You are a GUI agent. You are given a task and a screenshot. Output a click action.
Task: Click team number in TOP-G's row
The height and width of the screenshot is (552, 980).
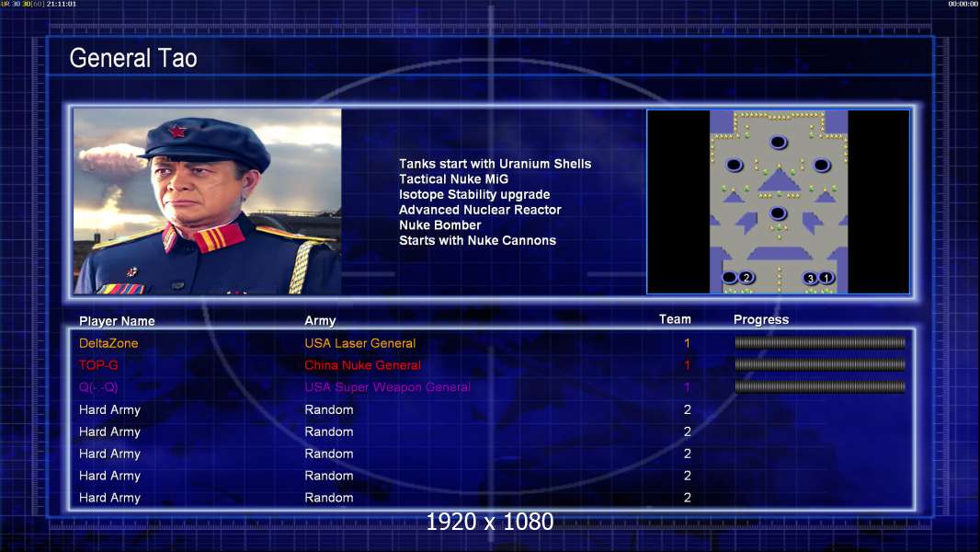coord(687,365)
